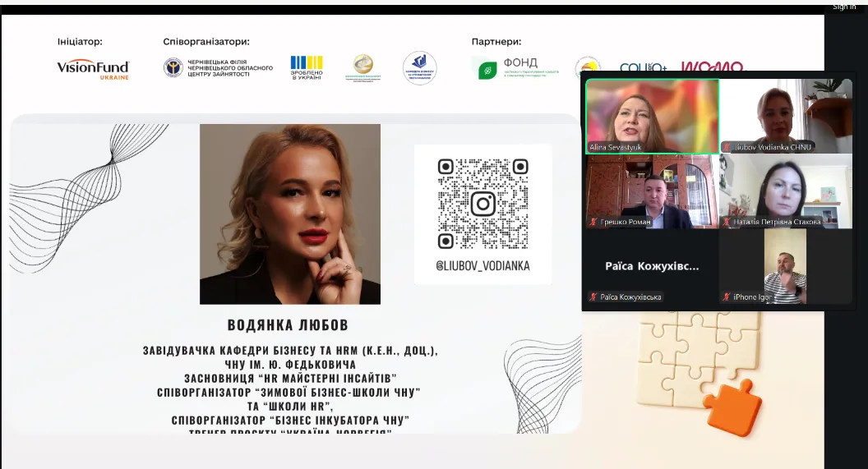Select Alina Sevastyuk's active speaker video
868x469 pixels.
652,116
